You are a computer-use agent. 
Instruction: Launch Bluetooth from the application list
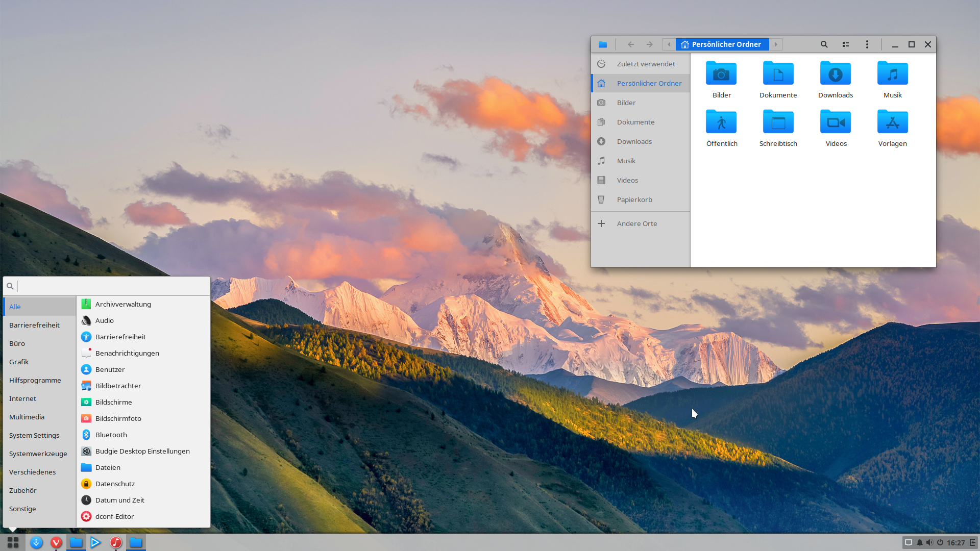[x=111, y=435]
